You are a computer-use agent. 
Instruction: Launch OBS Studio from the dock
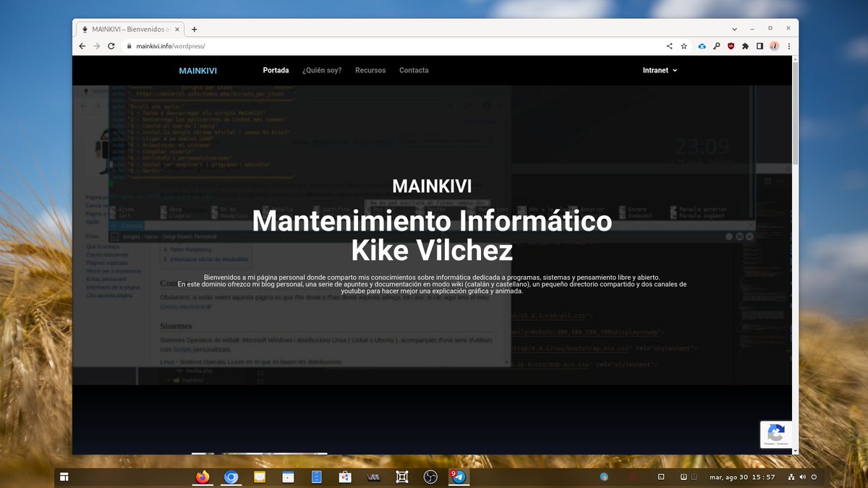430,477
